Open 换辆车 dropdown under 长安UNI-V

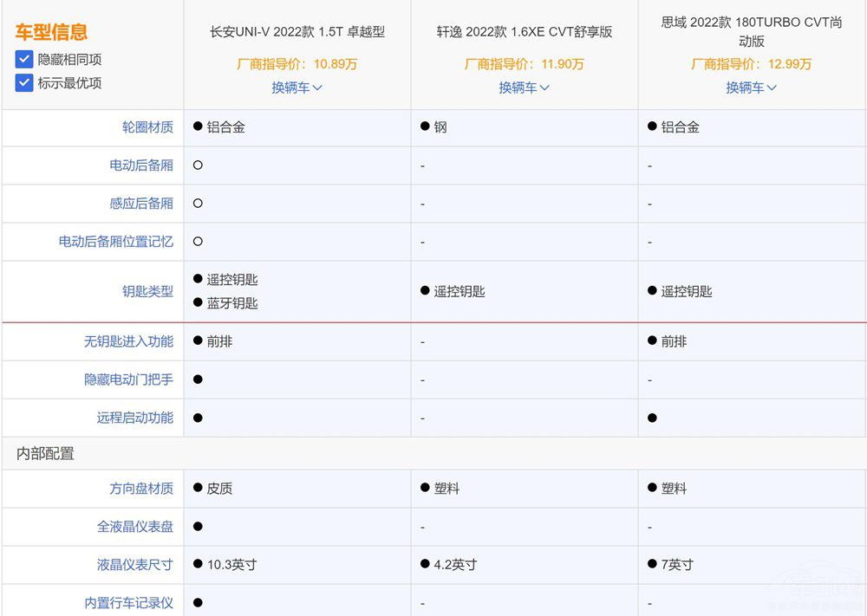tap(297, 88)
